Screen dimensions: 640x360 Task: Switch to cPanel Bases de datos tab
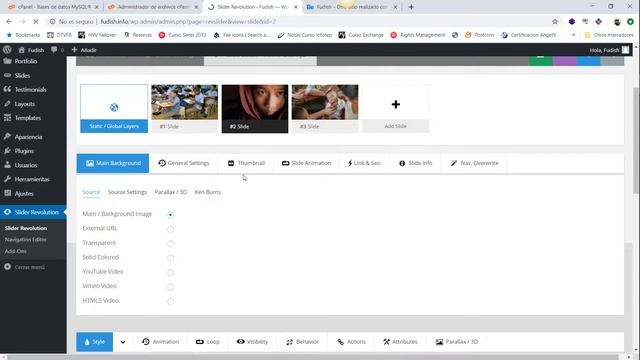53,7
